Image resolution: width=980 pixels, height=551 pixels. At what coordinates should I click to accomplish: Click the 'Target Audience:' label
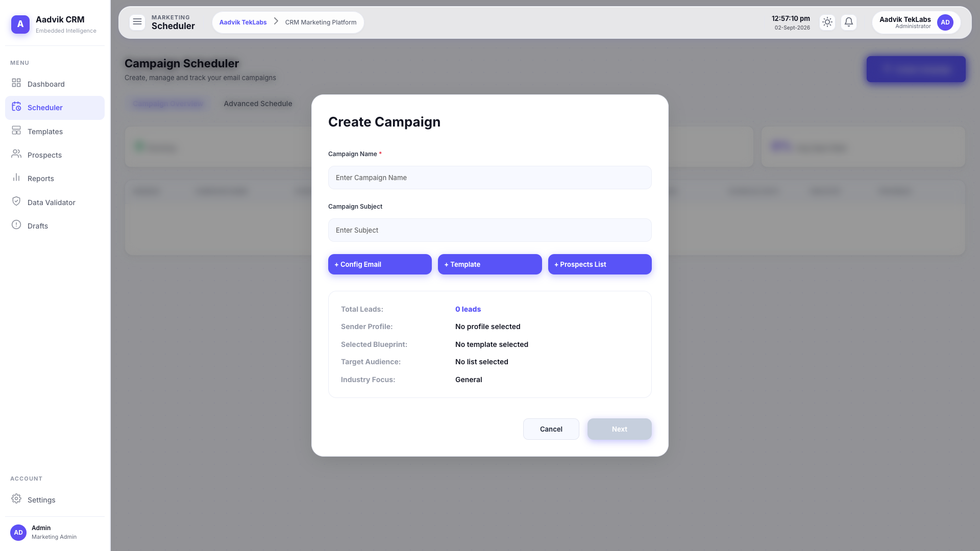point(371,362)
